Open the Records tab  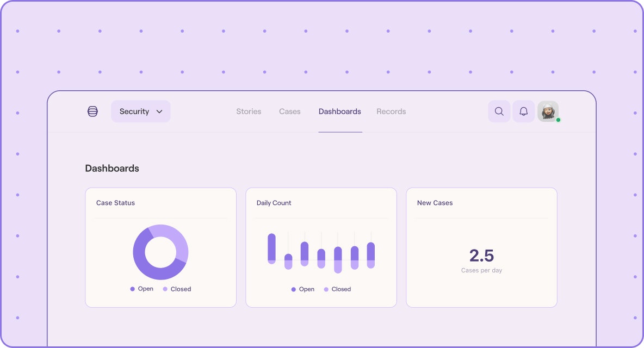391,111
